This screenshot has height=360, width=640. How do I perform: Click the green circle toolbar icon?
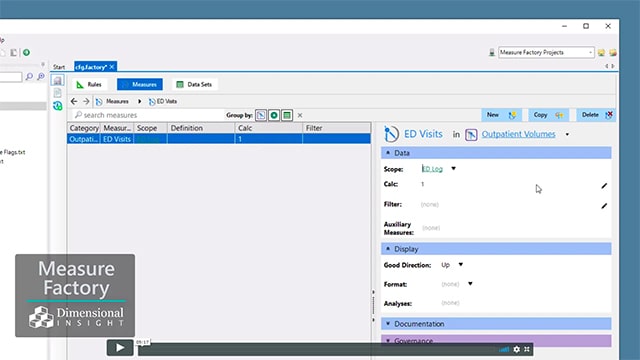pos(26,52)
